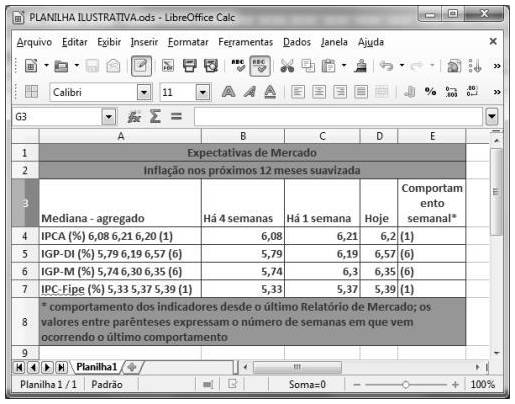Select the Planilha1 sheet tab

[97, 367]
